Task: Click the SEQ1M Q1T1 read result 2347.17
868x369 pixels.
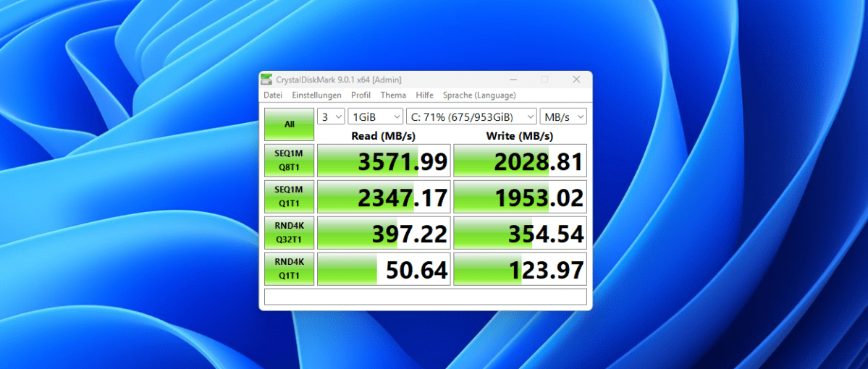Action: [384, 197]
